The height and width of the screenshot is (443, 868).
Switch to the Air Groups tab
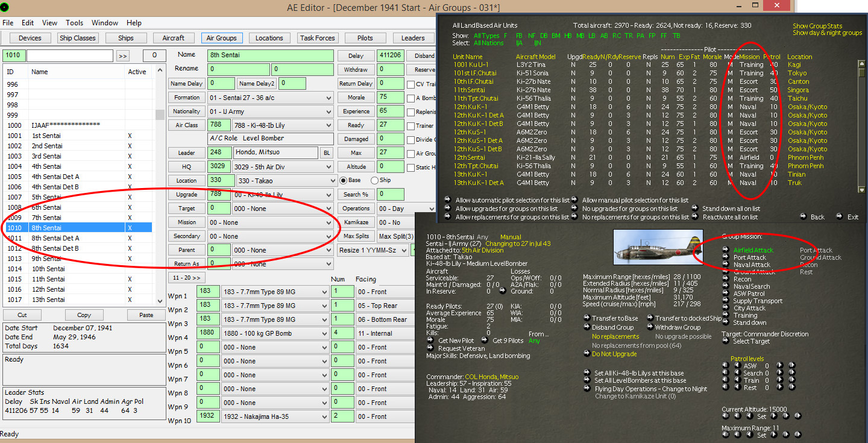tap(222, 38)
